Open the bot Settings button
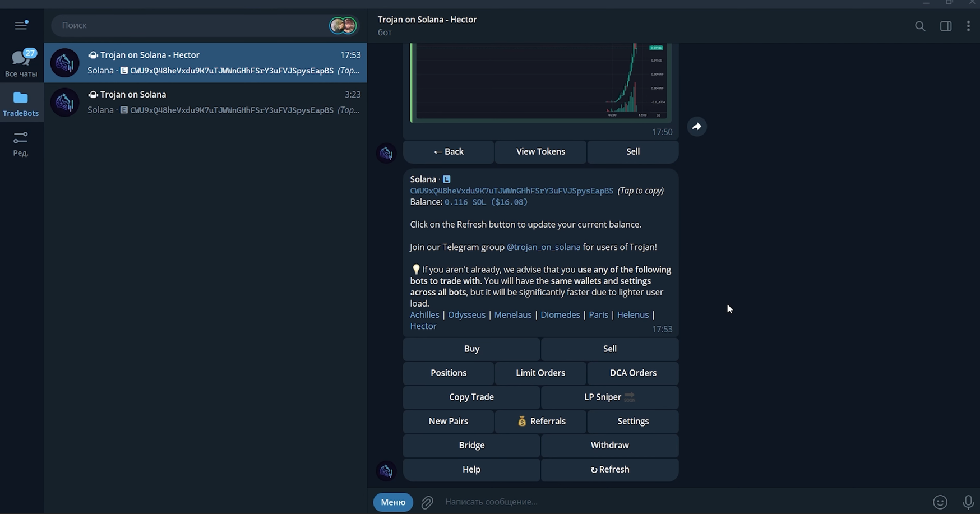The height and width of the screenshot is (514, 980). coord(633,421)
